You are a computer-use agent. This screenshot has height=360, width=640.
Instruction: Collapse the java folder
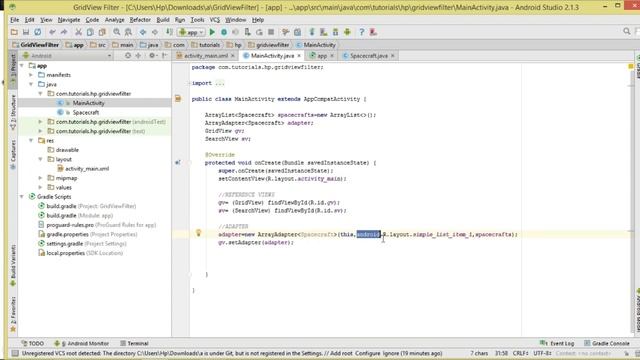pos(31,84)
